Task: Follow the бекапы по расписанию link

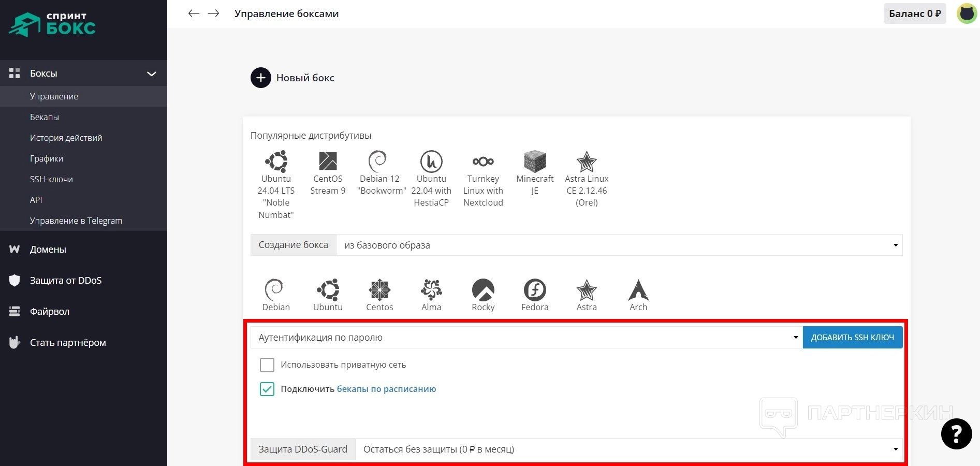Action: tap(386, 389)
